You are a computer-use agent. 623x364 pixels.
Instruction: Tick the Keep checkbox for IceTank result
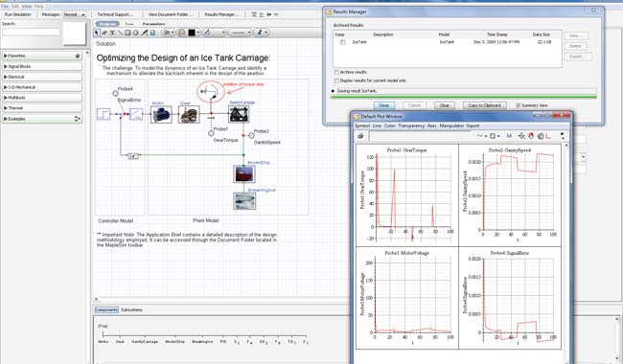(x=342, y=42)
